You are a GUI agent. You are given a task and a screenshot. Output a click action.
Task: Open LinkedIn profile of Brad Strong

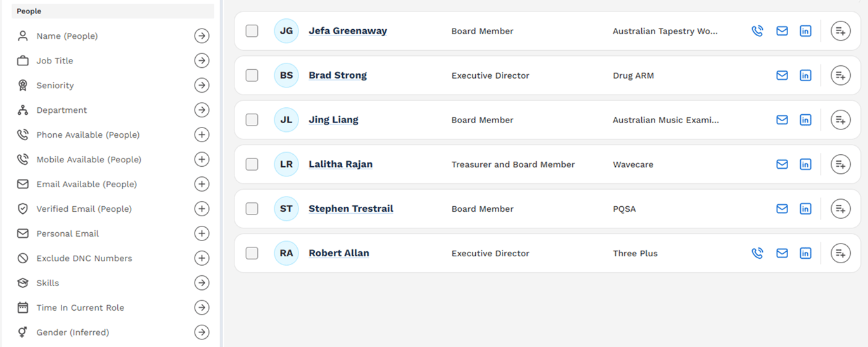[805, 75]
